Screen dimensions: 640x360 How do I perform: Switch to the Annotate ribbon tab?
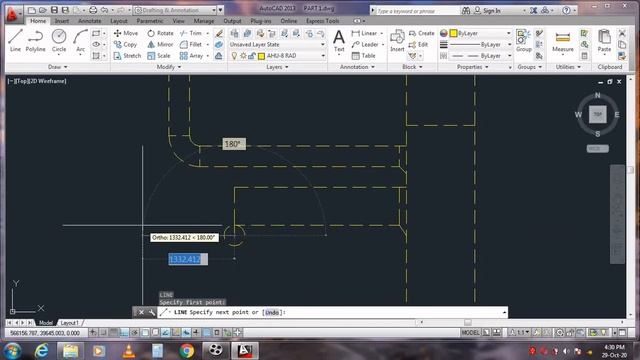pyautogui.click(x=89, y=21)
